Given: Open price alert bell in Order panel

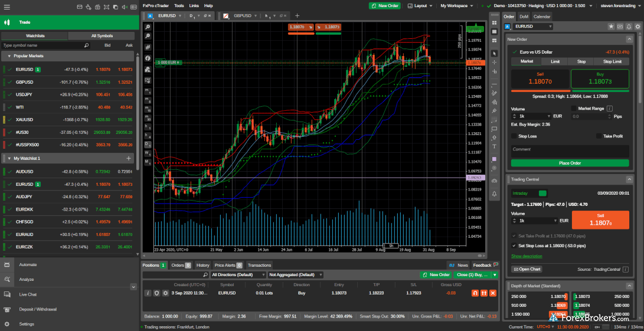Looking at the screenshot, I should (x=629, y=27).
